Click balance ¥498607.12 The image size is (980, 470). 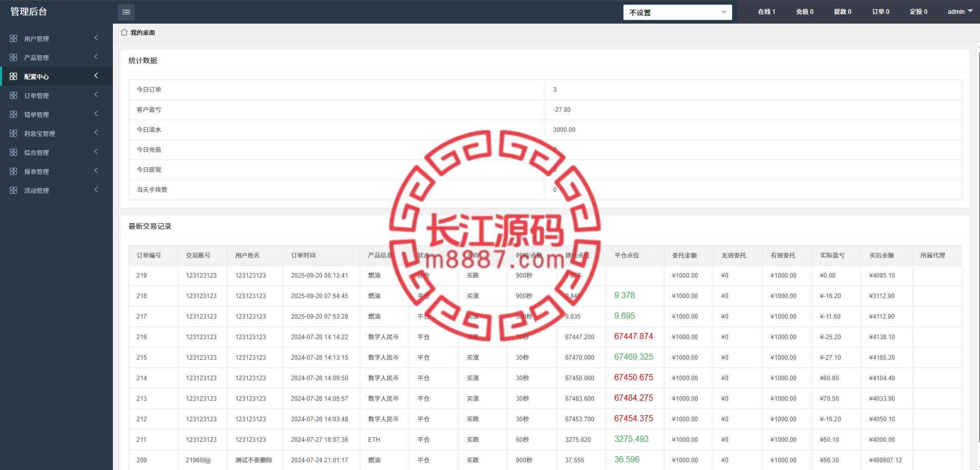click(x=885, y=460)
